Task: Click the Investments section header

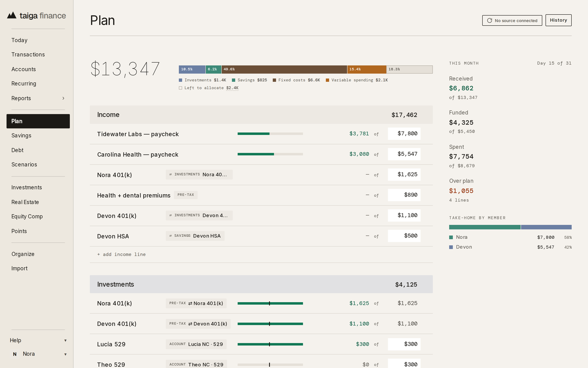Action: click(x=261, y=284)
